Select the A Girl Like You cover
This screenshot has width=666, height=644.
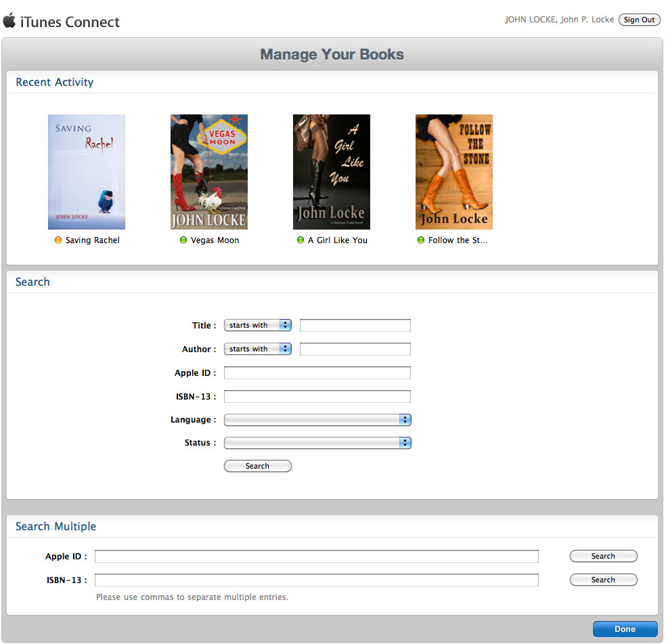tap(332, 172)
